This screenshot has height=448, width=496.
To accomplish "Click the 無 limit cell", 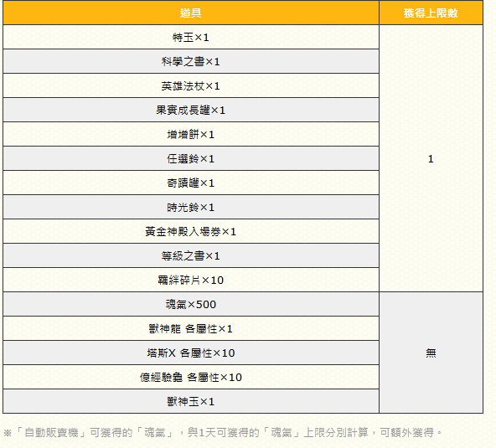I will tap(431, 353).
